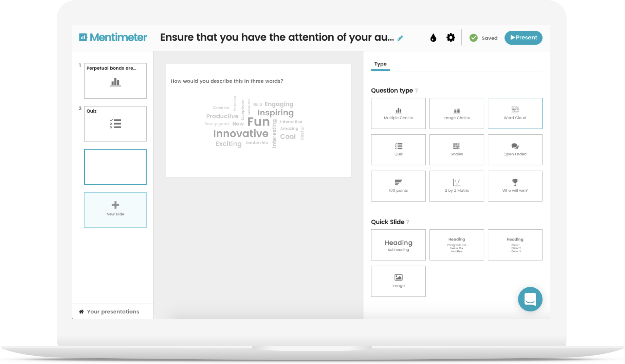Image resolution: width=625 pixels, height=364 pixels.
Task: Show help for Quick Slide
Action: [408, 222]
